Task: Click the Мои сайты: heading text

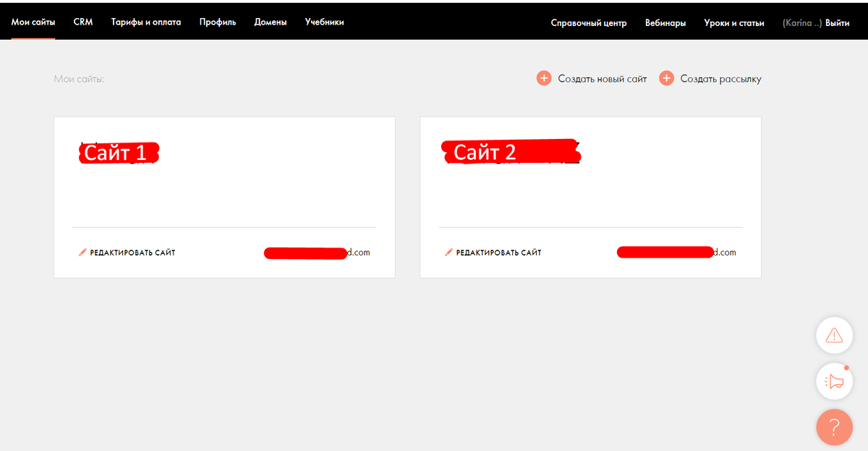Action: coord(79,78)
